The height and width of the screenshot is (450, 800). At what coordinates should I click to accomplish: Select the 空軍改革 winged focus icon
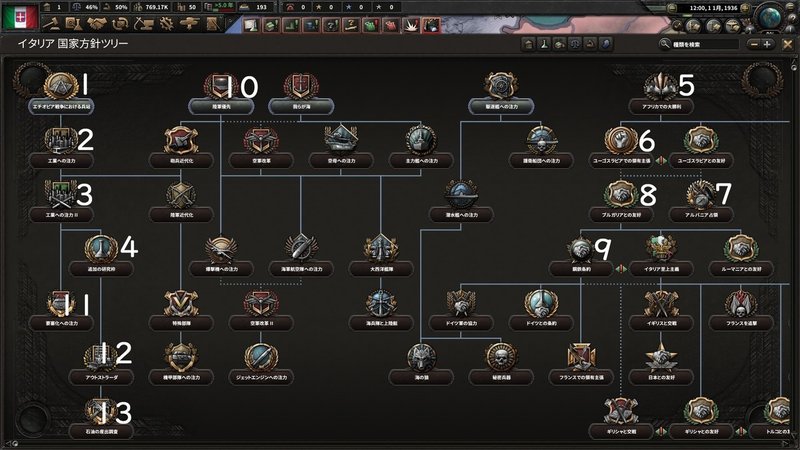coord(261,140)
